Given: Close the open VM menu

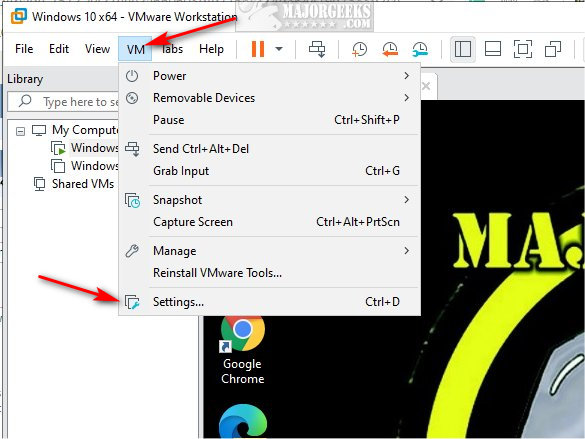Looking at the screenshot, I should [135, 49].
